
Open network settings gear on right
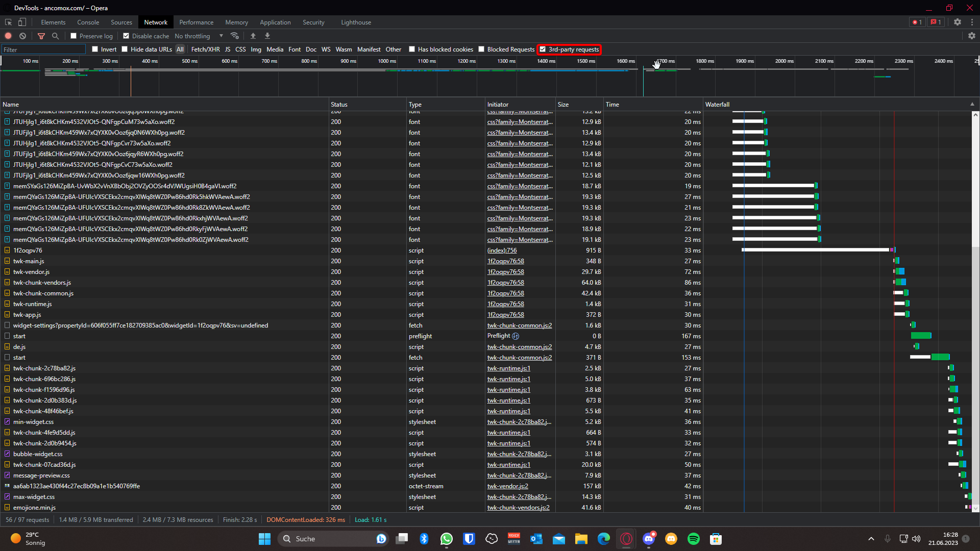[972, 36]
